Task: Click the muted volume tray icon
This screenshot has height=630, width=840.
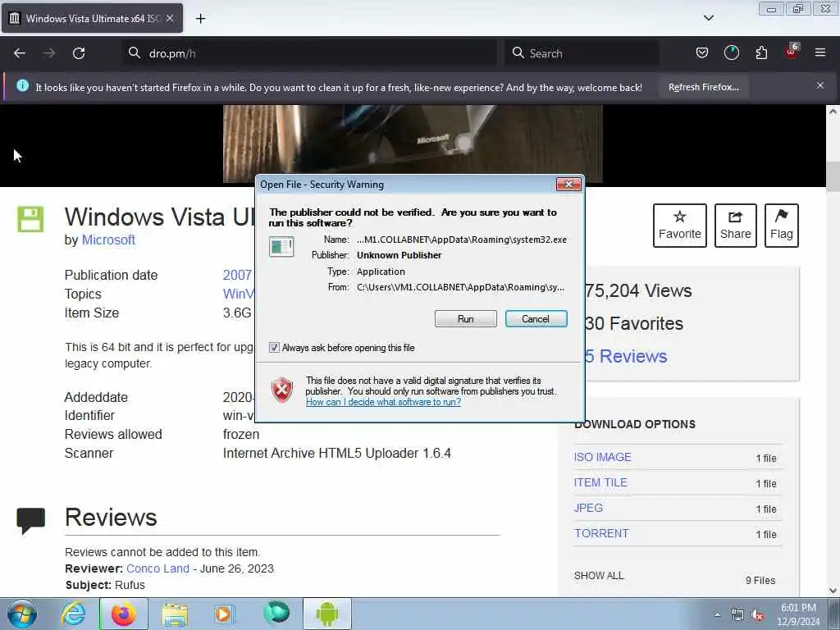Action: coord(757,615)
